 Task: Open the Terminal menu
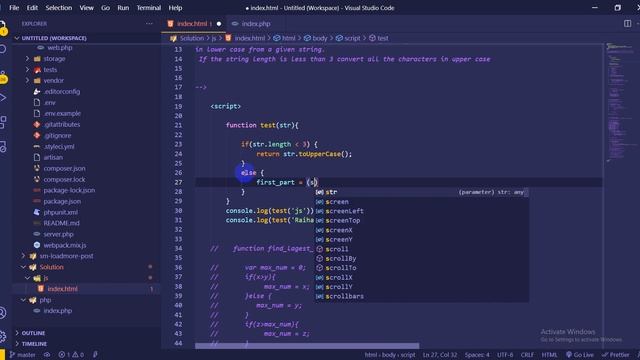(x=149, y=8)
